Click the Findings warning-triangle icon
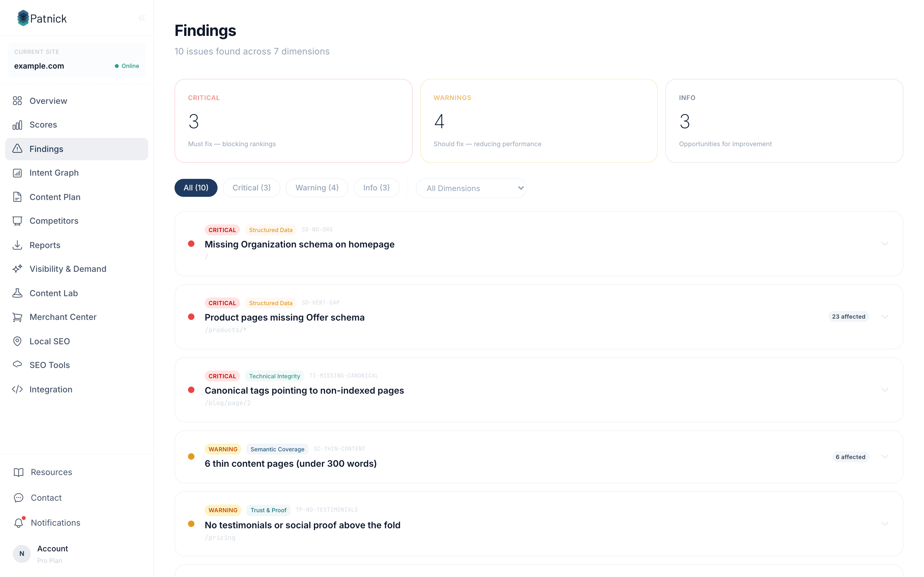The image size is (924, 577). coord(18,149)
